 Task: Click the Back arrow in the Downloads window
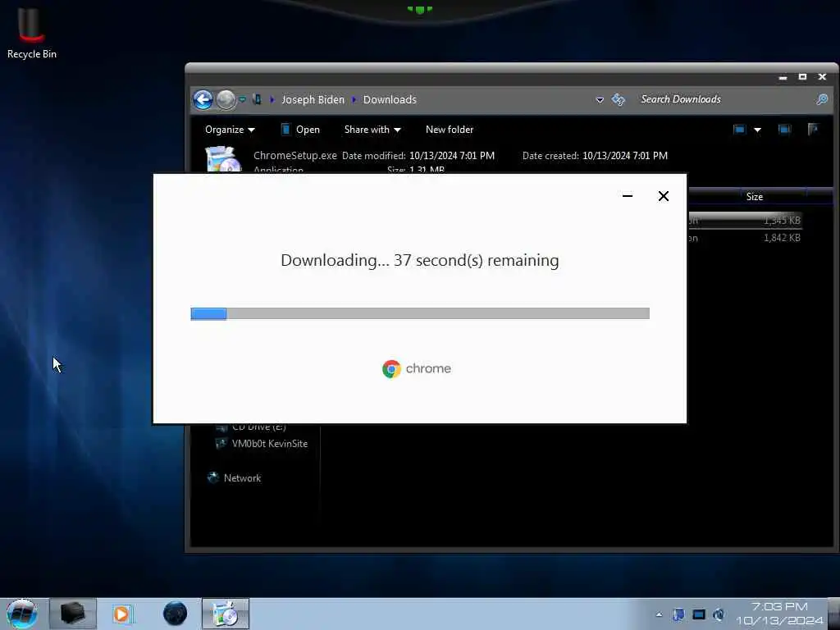203,99
